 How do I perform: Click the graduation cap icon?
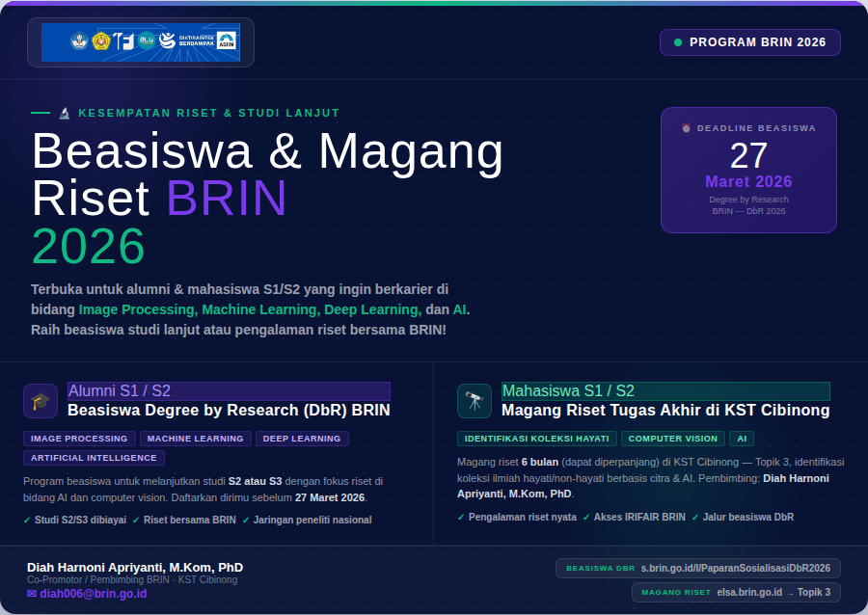pos(41,401)
